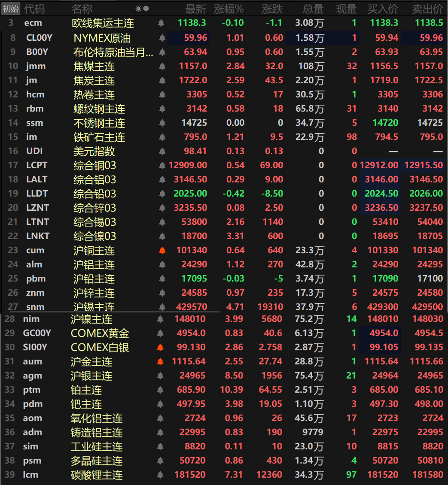Image resolution: width=448 pixels, height=485 pixels.
Task: Open the 沪锡主连 contract name
Action: point(94,307)
